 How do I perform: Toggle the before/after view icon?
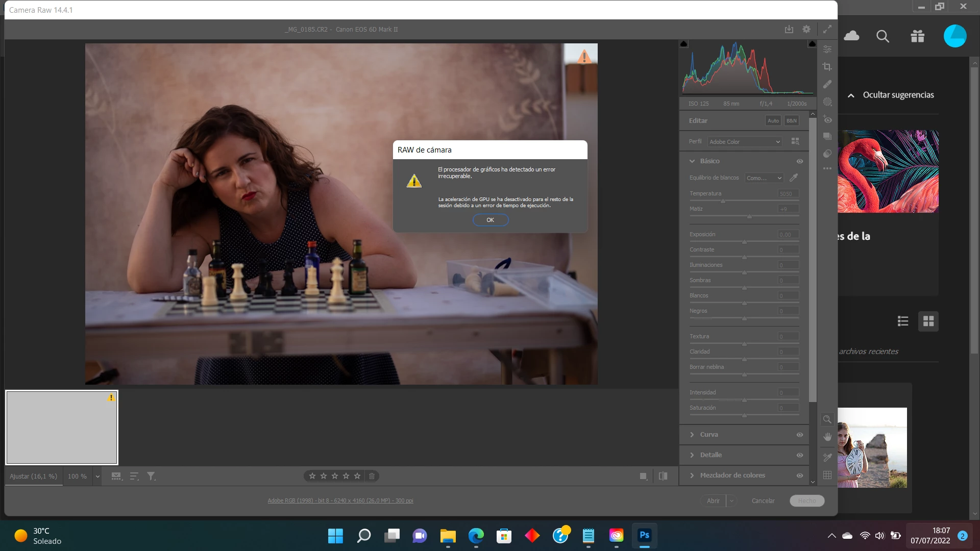[663, 476]
